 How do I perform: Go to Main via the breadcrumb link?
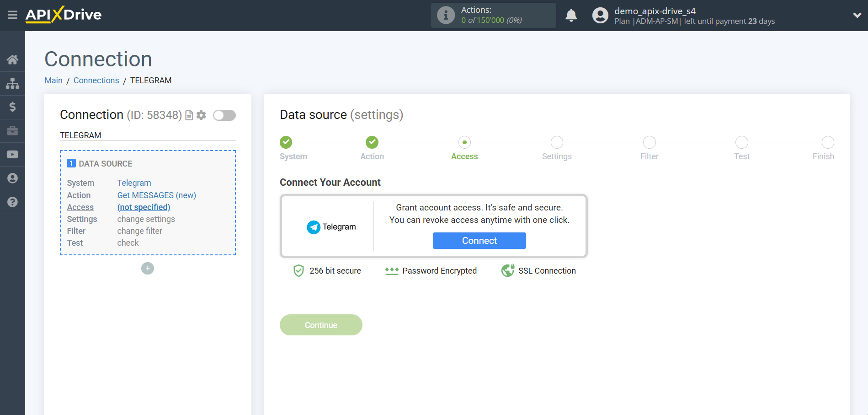pos(53,80)
